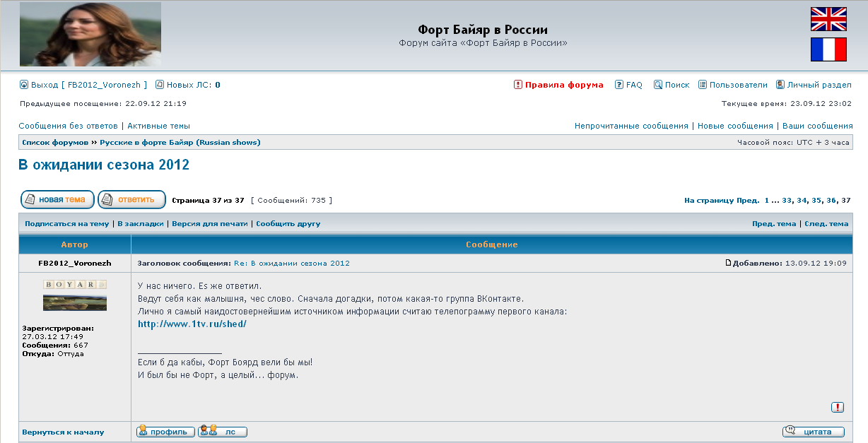
Task: View Ваши сообщения
Action: (817, 126)
